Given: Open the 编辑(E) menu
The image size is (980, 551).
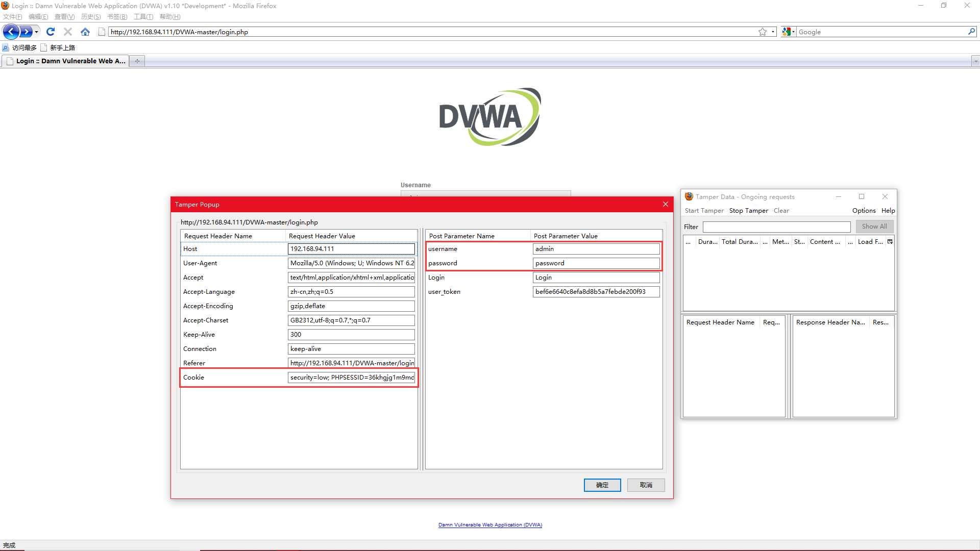Looking at the screenshot, I should point(38,17).
